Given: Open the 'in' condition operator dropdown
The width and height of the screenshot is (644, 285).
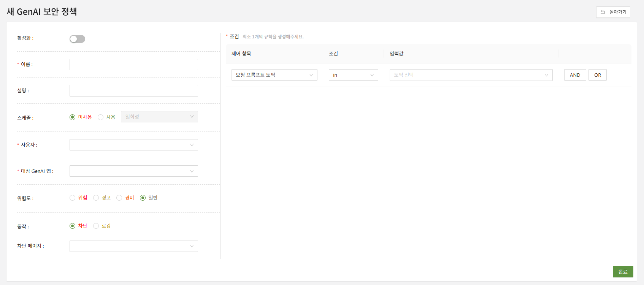Looking at the screenshot, I should [x=353, y=75].
